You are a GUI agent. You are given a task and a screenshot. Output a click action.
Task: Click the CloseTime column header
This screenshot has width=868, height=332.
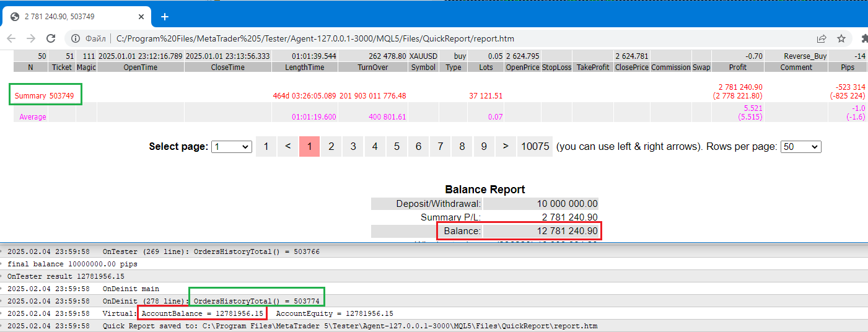click(227, 67)
